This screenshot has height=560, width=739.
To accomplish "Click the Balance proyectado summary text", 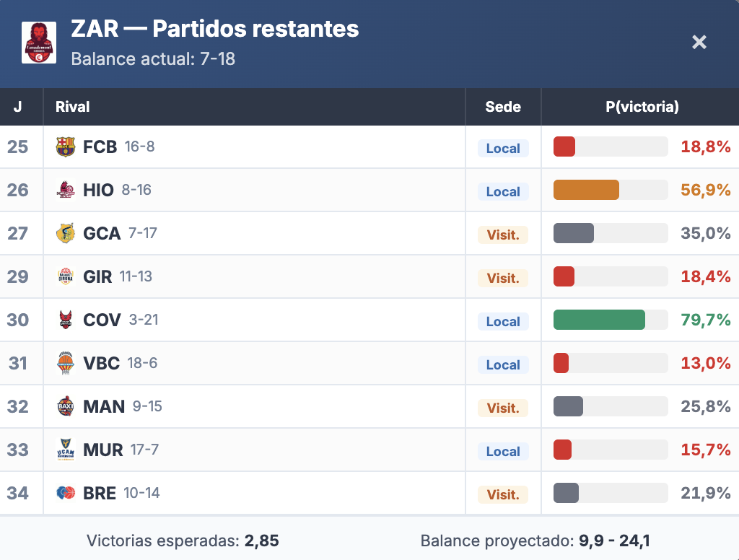I will coord(535,541).
